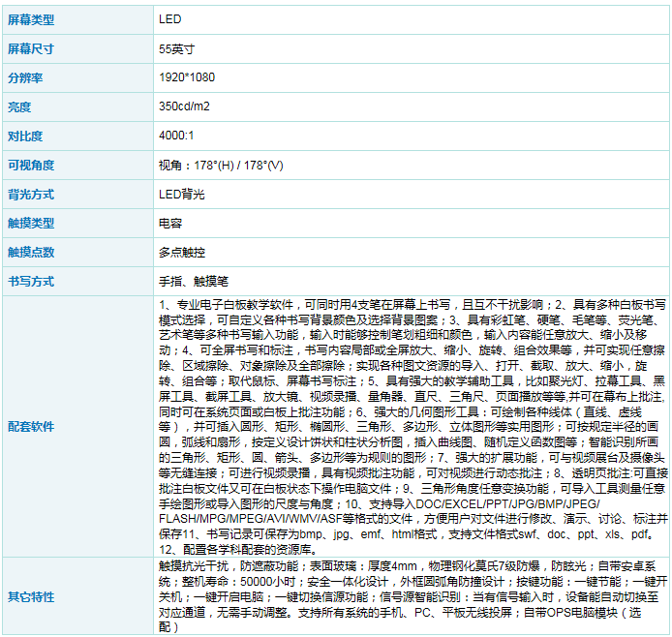Viewport: 672px width, 637px height.
Task: Click the 配套软件 label
Action: point(31,427)
